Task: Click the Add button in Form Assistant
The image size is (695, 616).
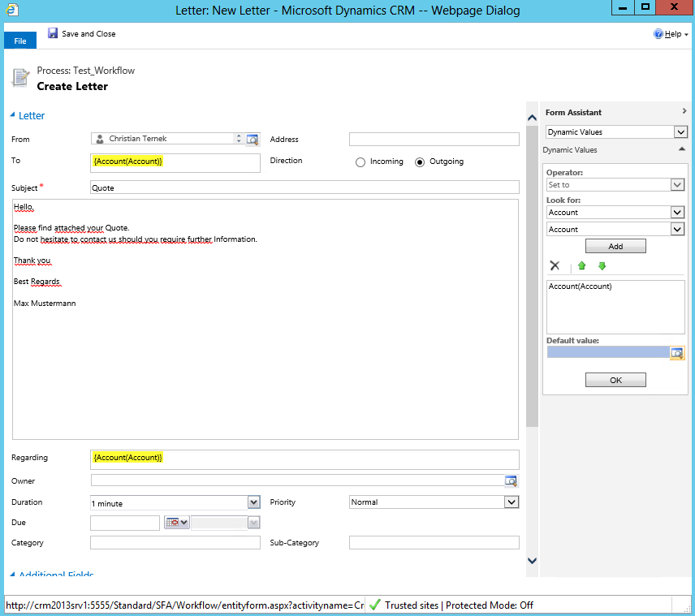Action: click(615, 247)
